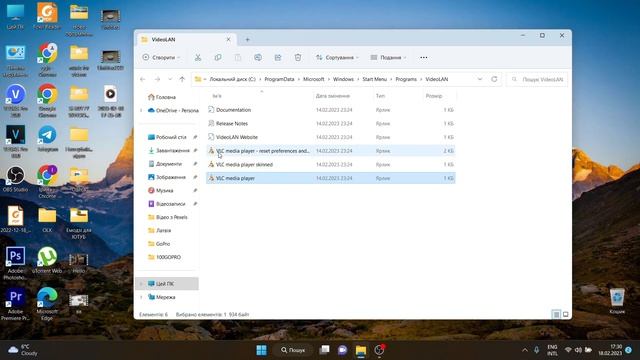Select the OLX folder on desktop
Viewport: 640px width, 360px height.
(x=47, y=220)
